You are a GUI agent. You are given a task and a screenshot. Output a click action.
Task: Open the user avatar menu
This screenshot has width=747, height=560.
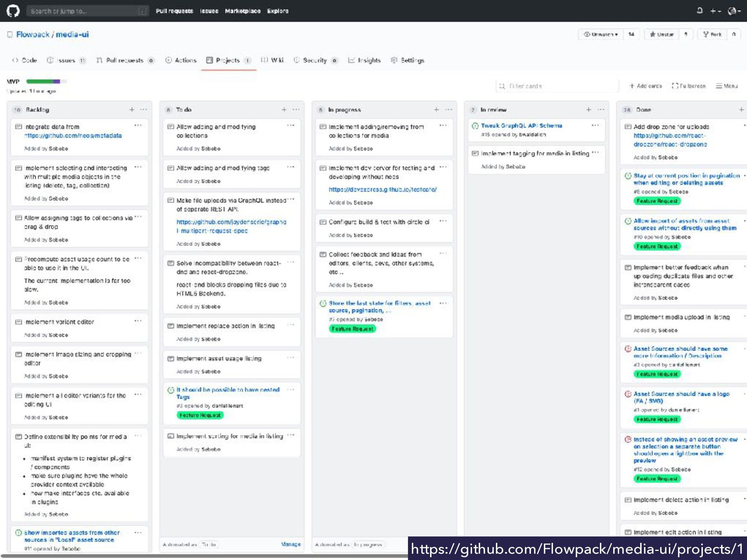click(x=734, y=11)
